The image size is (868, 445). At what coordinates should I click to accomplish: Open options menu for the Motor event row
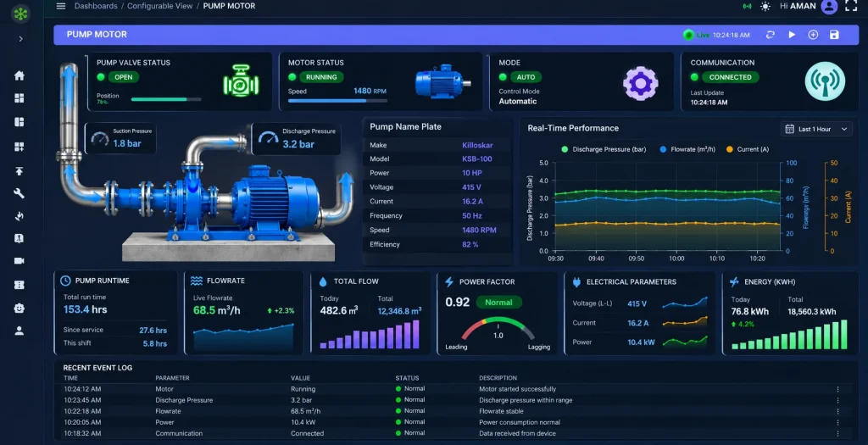pyautogui.click(x=838, y=389)
